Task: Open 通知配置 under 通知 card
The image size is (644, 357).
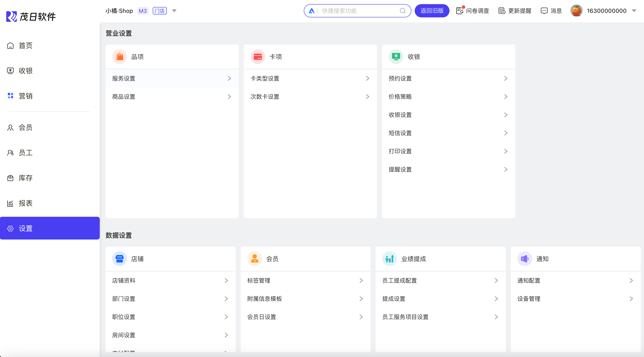Action: (x=529, y=280)
